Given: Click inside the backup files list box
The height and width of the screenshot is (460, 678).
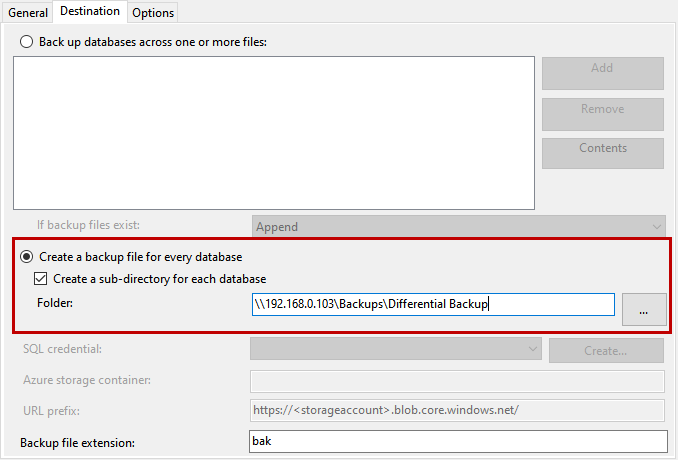Looking at the screenshot, I should click(x=274, y=132).
